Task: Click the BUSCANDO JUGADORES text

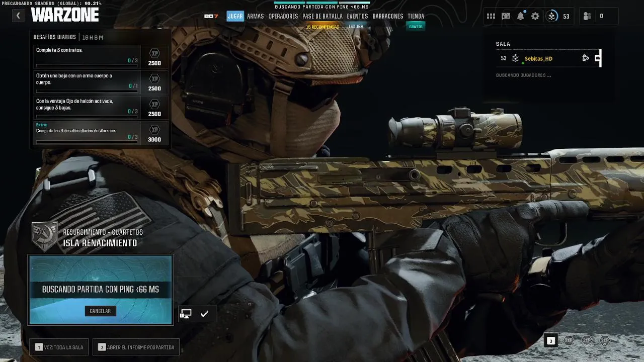Action: pos(523,75)
